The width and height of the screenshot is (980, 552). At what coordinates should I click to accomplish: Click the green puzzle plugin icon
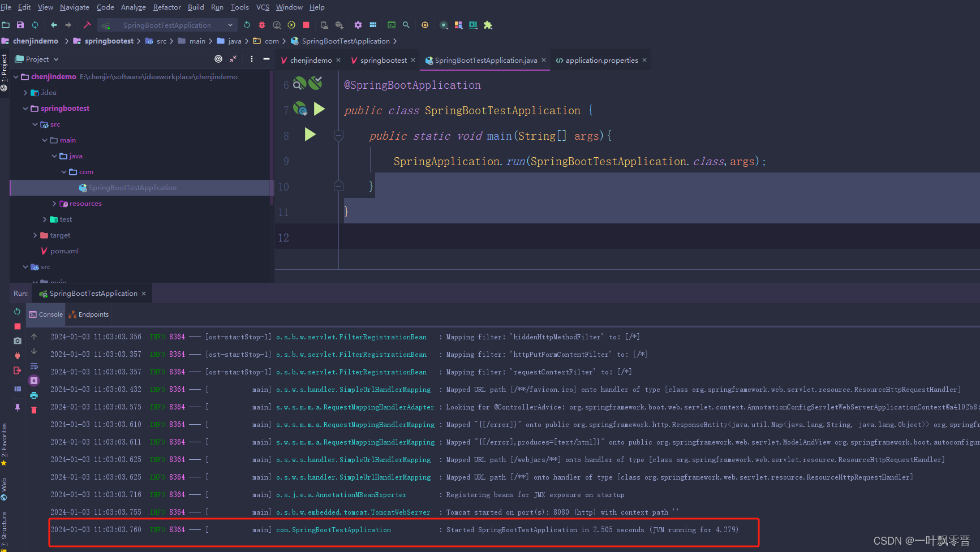click(488, 25)
